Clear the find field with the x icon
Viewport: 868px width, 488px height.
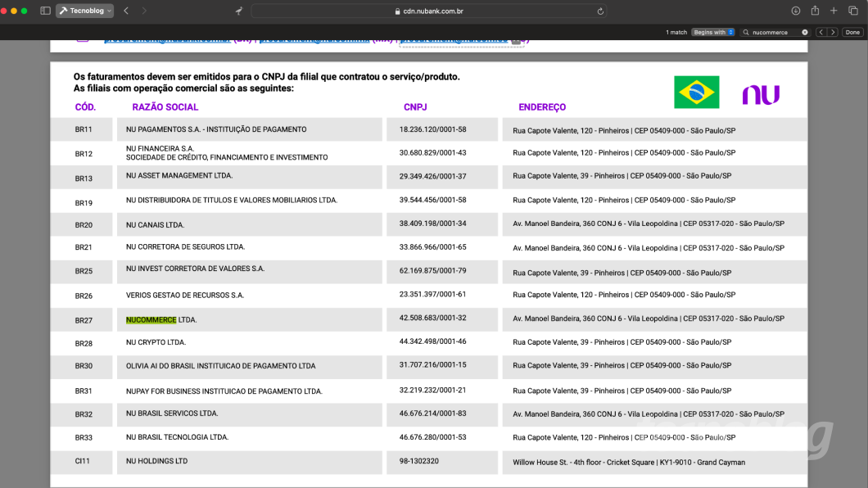tap(805, 32)
